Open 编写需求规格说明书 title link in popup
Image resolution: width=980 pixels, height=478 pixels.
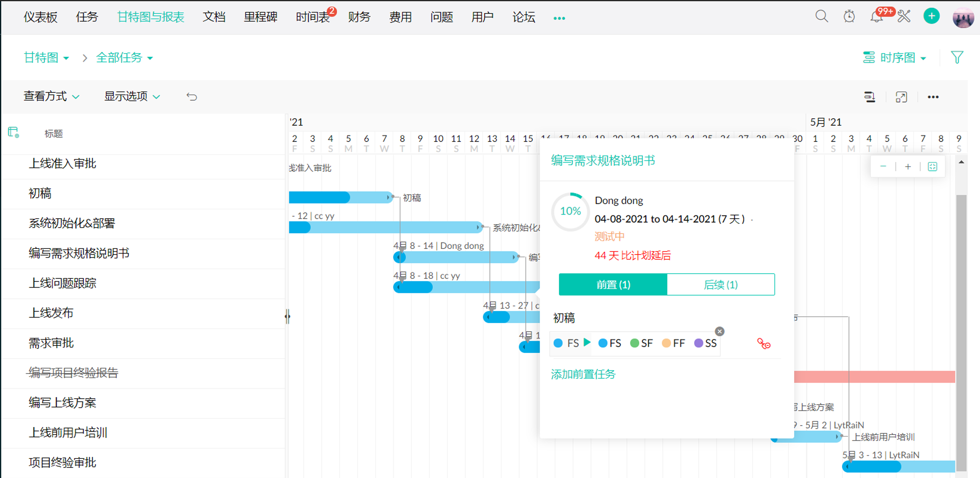tap(603, 160)
